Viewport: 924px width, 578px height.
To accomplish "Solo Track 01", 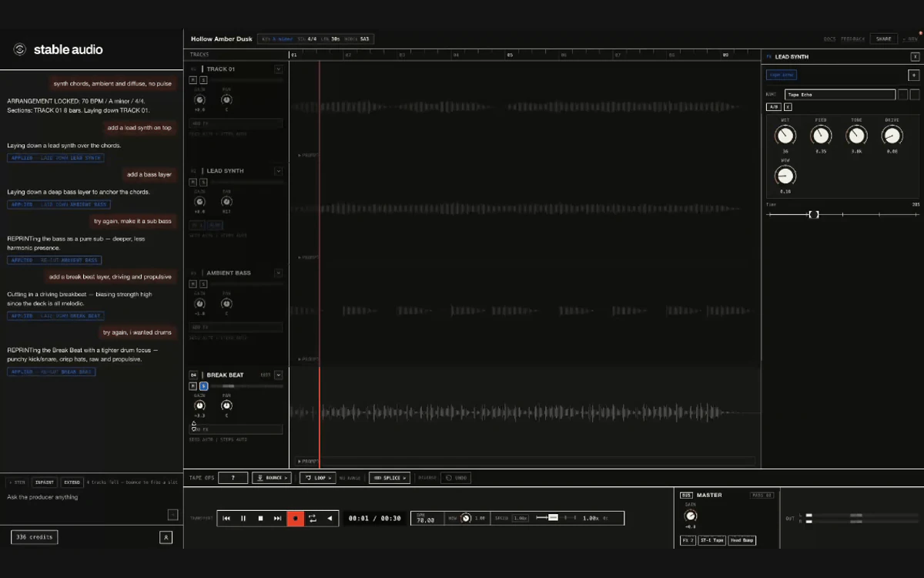I will point(203,80).
